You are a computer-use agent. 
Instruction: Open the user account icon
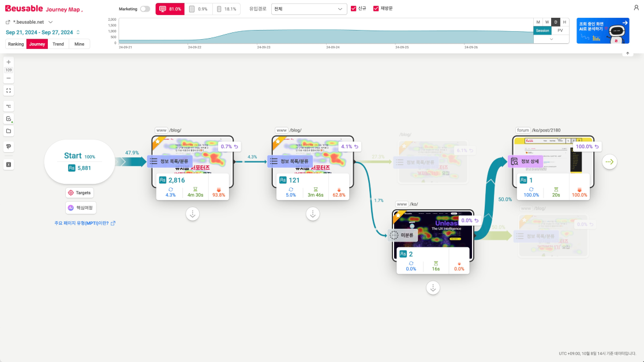[x=636, y=7]
